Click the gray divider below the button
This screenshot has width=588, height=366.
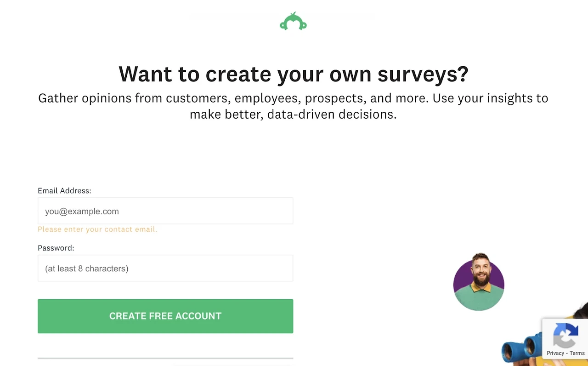pos(165,358)
